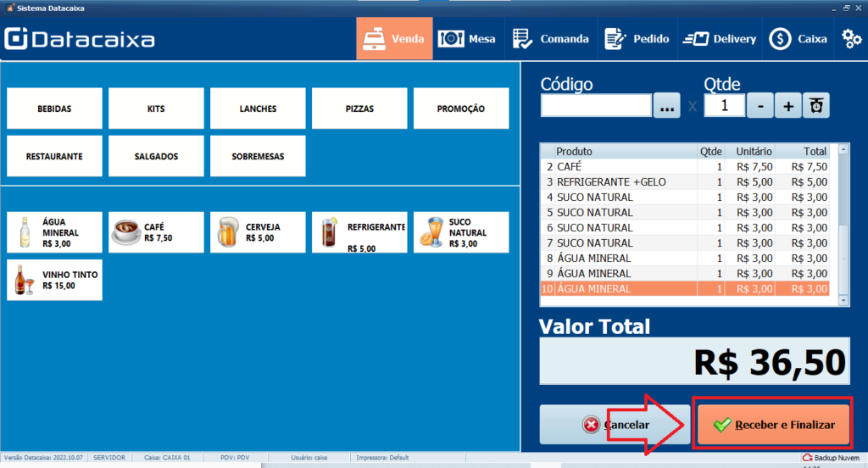Viewport: 868px width, 468px height.
Task: Click the scale icon next to quantity
Action: tap(816, 106)
